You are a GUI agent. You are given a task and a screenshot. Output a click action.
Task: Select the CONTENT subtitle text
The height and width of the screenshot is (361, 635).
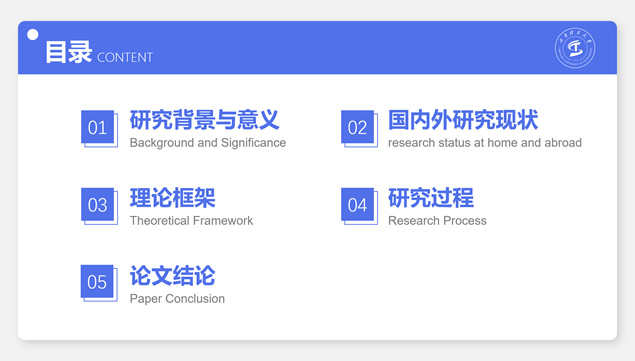pyautogui.click(x=125, y=57)
